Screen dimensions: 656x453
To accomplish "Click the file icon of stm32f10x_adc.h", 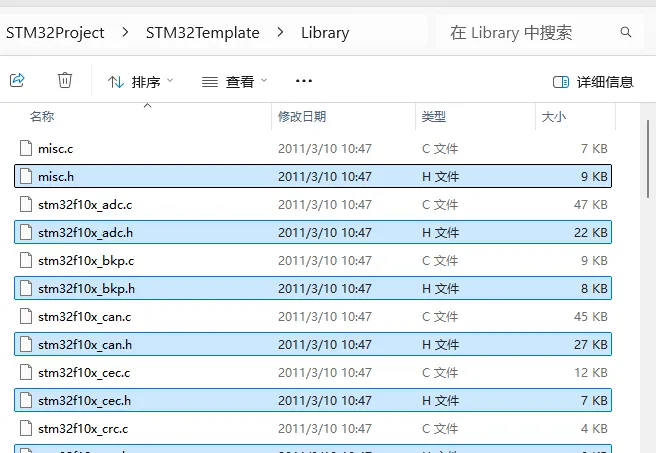I will (x=26, y=232).
